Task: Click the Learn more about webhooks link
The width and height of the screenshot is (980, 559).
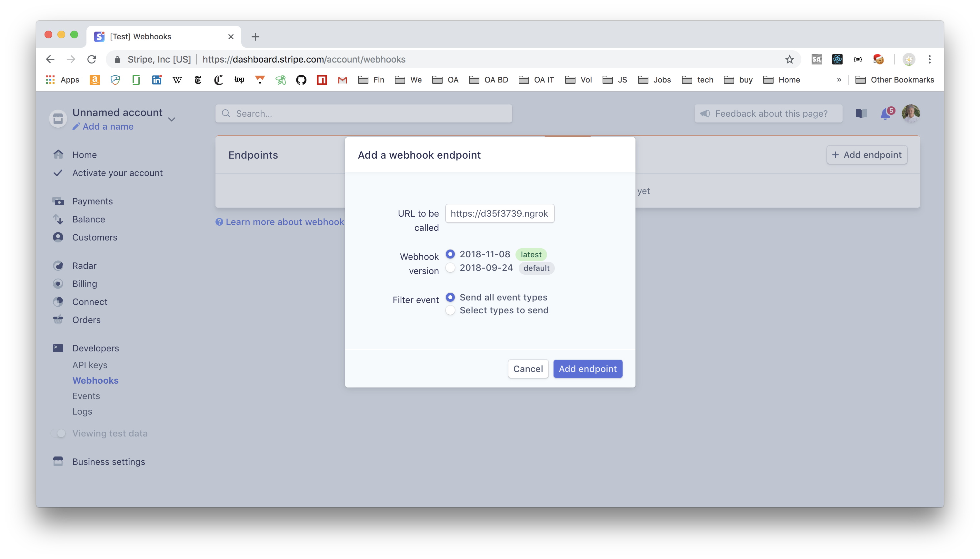Action: [280, 221]
